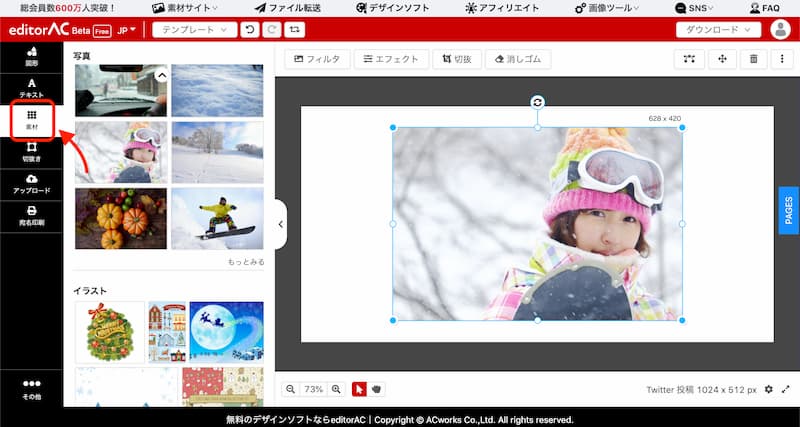The width and height of the screenshot is (800, 427).
Task: Click the 切抜 crop button
Action: click(457, 59)
